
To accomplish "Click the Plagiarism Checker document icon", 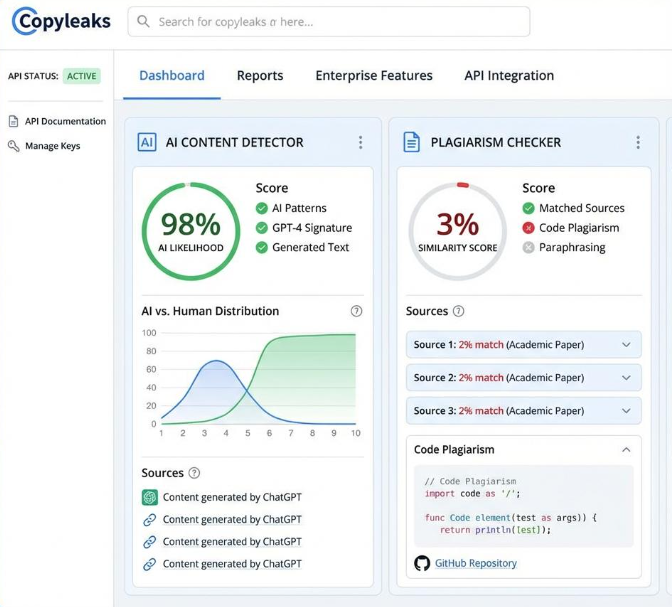I will [411, 142].
